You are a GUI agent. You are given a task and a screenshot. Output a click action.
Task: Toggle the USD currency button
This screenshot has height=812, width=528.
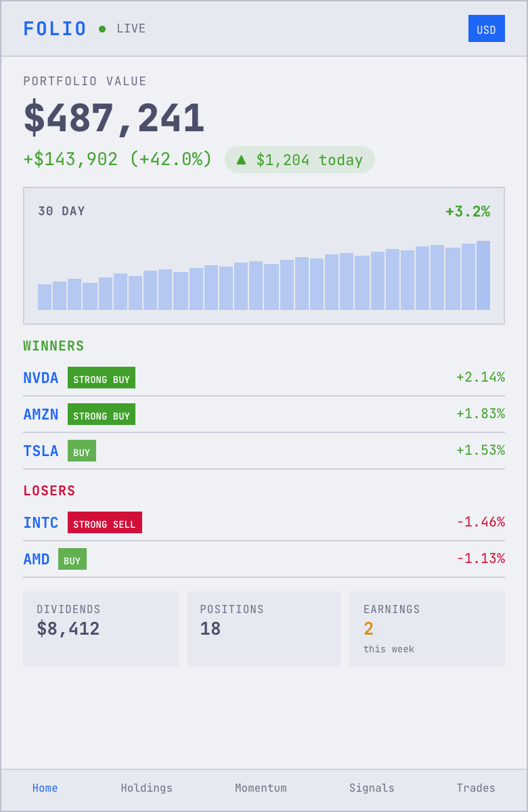click(486, 29)
